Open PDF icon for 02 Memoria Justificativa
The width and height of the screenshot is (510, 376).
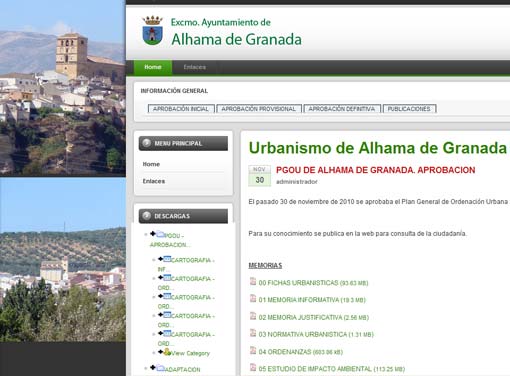[x=253, y=316]
